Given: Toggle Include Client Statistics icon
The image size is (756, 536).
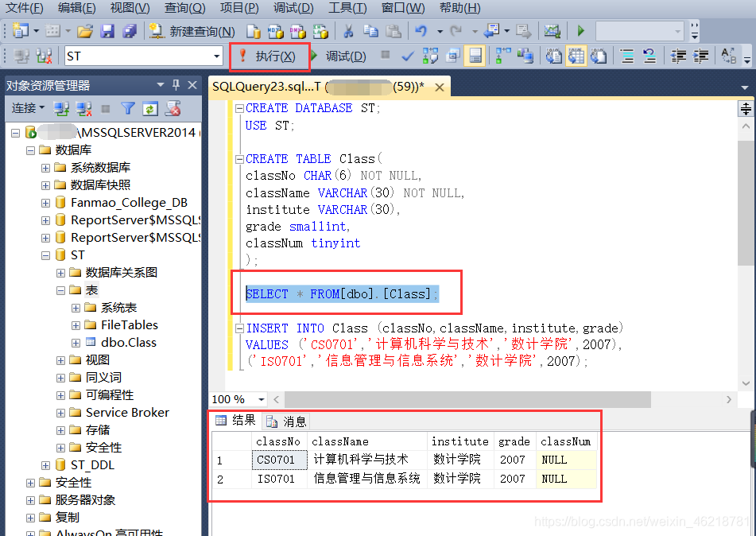Looking at the screenshot, I should pos(525,56).
